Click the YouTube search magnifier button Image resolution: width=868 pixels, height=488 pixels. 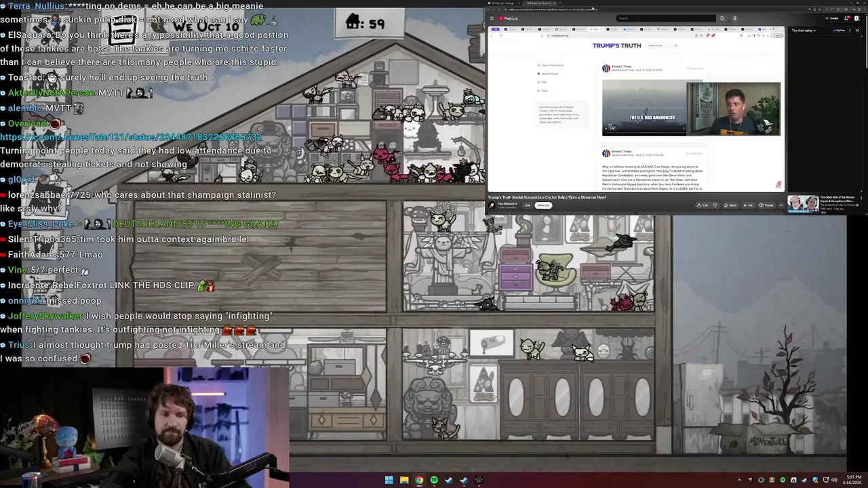pyautogui.click(x=722, y=18)
